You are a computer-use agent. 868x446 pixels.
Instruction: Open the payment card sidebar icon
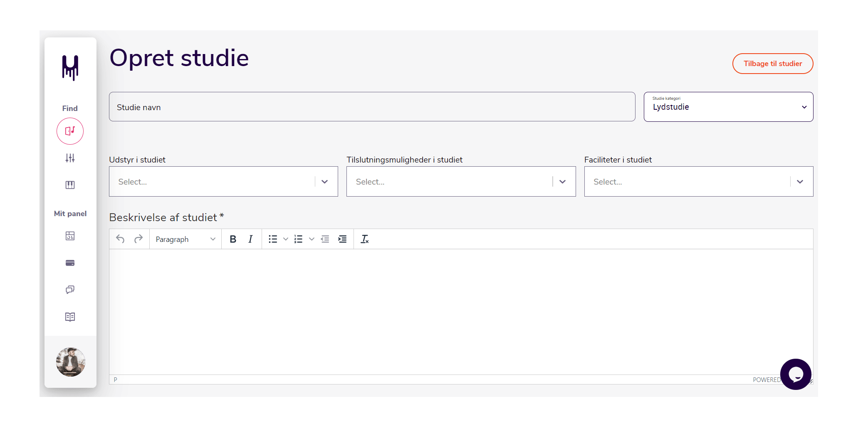tap(70, 263)
